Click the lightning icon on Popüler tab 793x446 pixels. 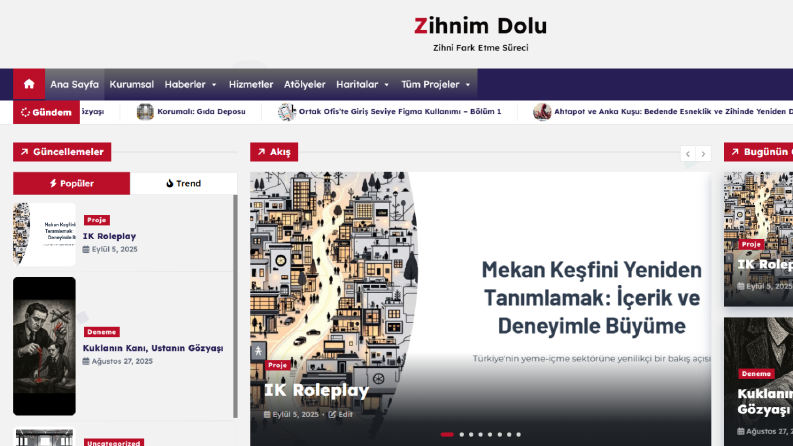point(53,183)
